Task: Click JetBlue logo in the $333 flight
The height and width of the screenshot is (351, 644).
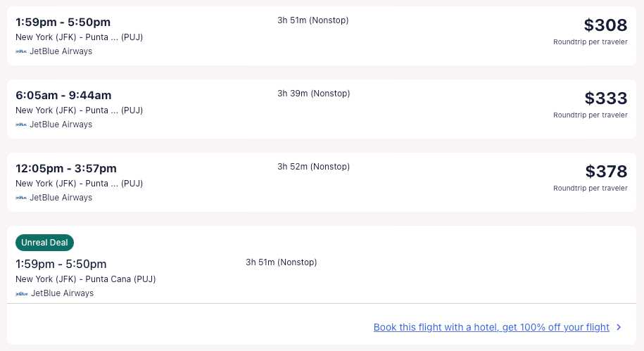Action: tap(21, 125)
